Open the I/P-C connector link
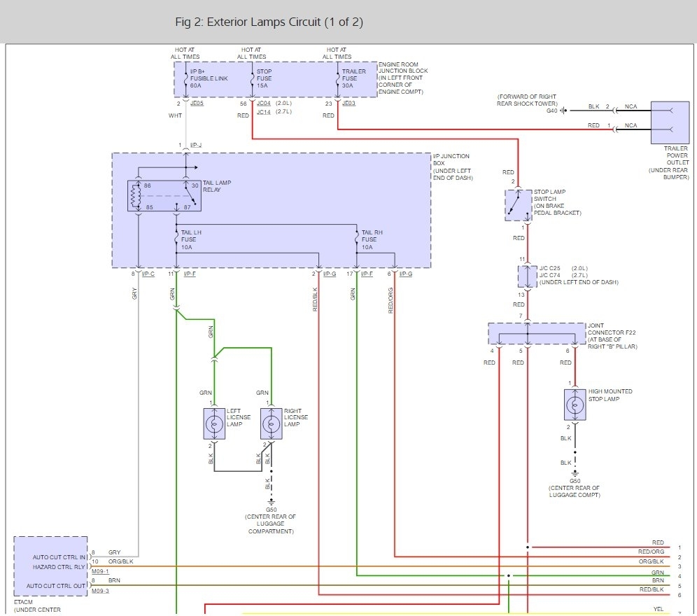697x616 pixels. point(148,274)
